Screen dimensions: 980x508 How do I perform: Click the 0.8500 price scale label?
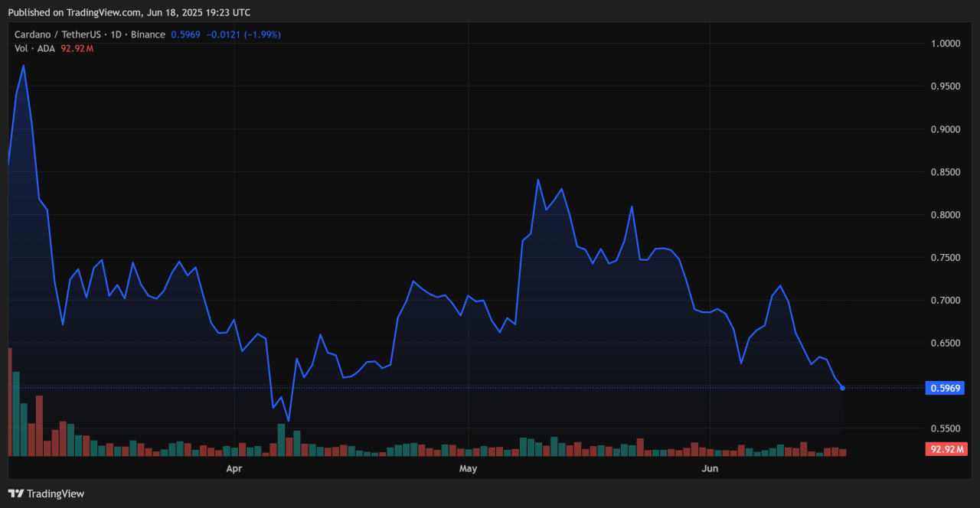pyautogui.click(x=943, y=172)
